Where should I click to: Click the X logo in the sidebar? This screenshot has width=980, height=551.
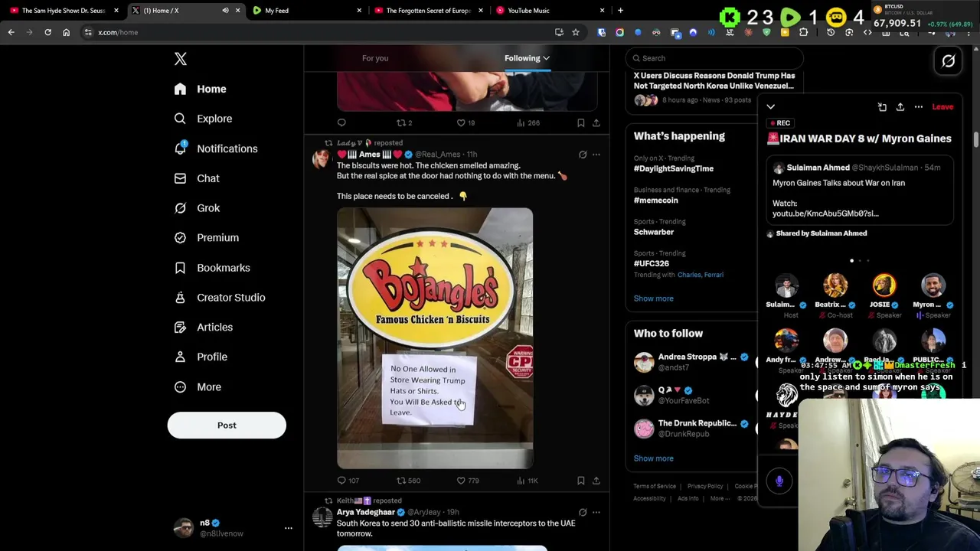pos(180,59)
